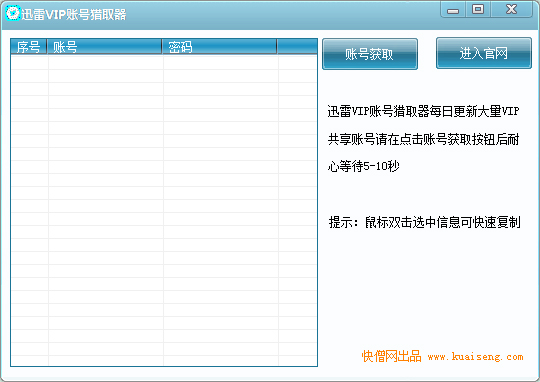Click the 快僧网出品 credit text
Image resolution: width=540 pixels, height=382 pixels.
coord(392,357)
